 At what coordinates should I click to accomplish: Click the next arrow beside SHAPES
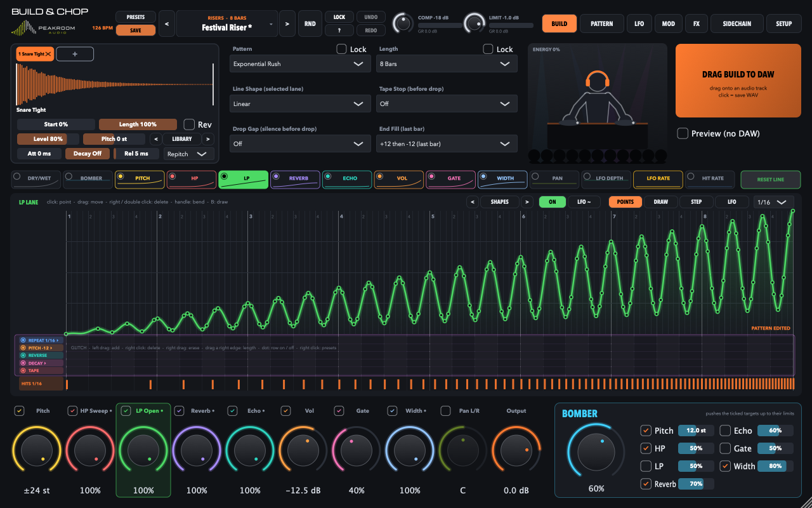pyautogui.click(x=527, y=202)
